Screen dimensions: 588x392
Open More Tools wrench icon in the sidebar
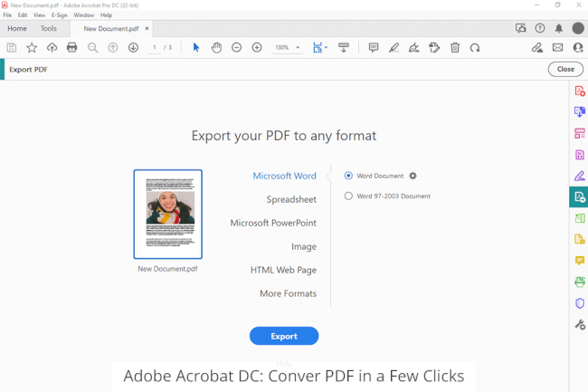(580, 324)
